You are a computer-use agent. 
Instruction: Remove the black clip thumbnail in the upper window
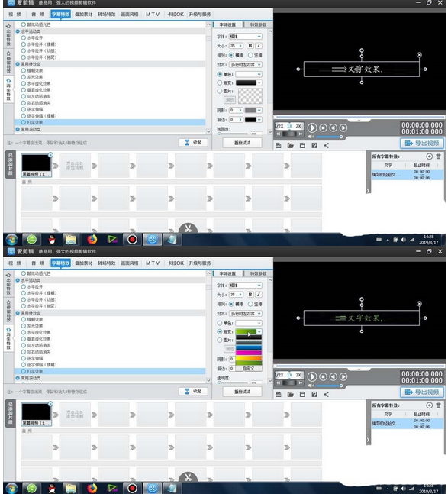tap(50, 155)
